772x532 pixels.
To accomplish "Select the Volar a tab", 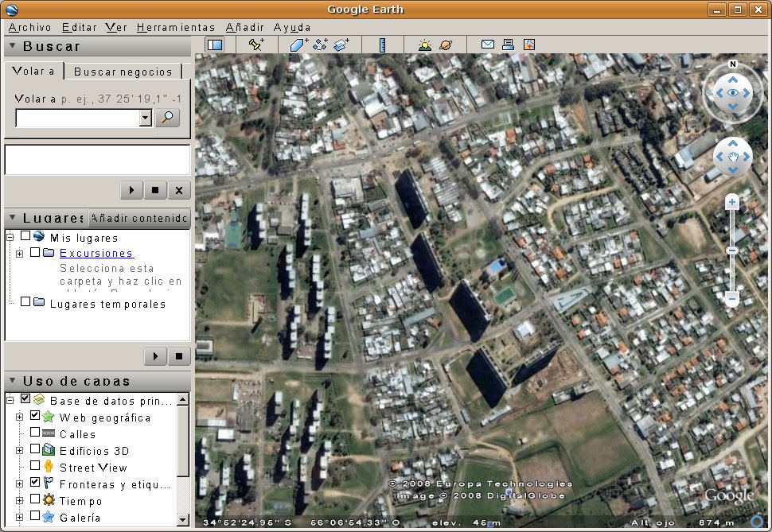I will tap(33, 71).
